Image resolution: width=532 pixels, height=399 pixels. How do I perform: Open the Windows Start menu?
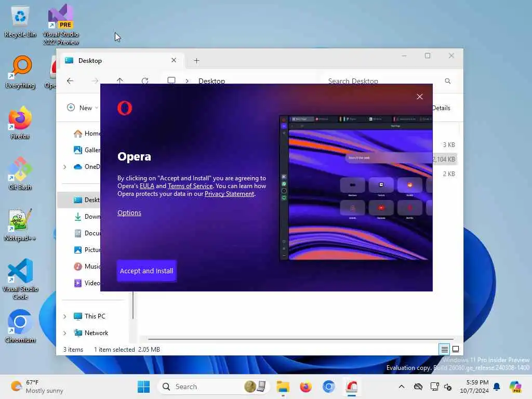[144, 387]
